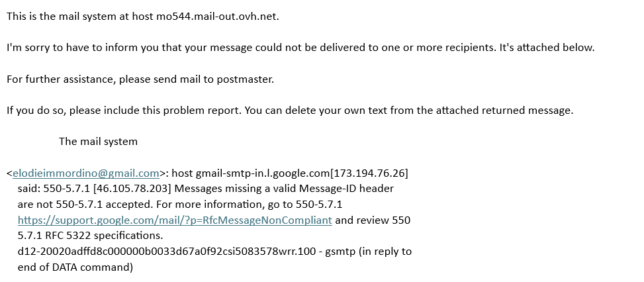The image size is (644, 282).
Task: Click the word "gsmtp" near the end
Action: 340,252
